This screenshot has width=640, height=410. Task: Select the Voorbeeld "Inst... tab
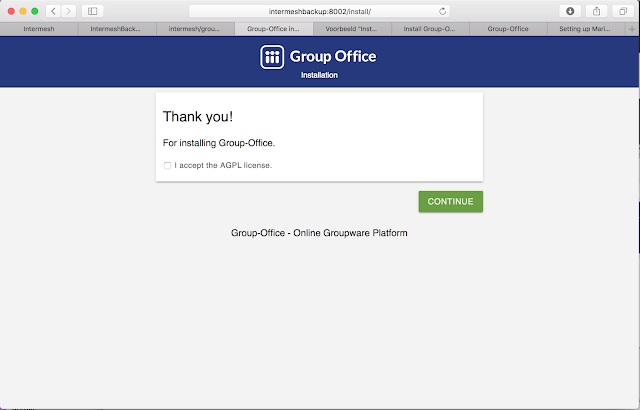point(351,30)
